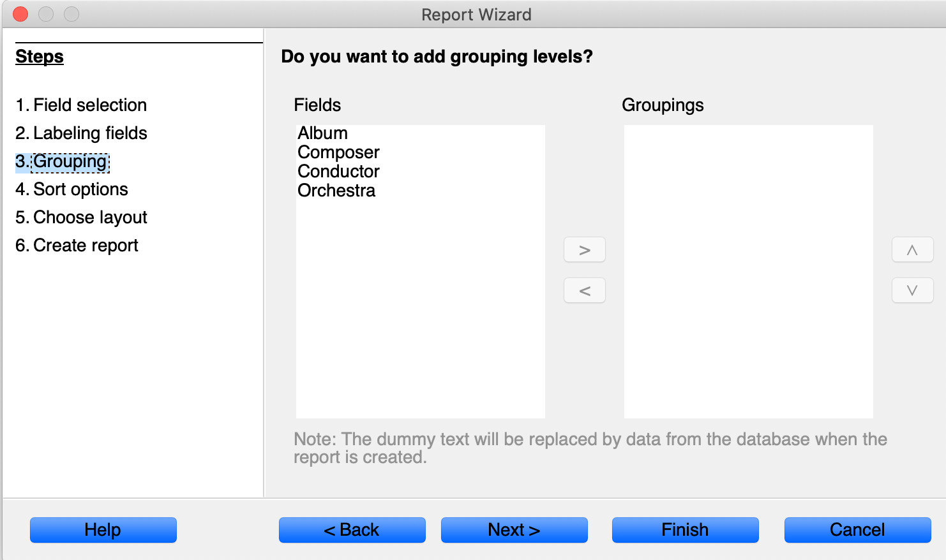Viewport: 946px width, 560px height.
Task: Click the Next button
Action: point(514,530)
